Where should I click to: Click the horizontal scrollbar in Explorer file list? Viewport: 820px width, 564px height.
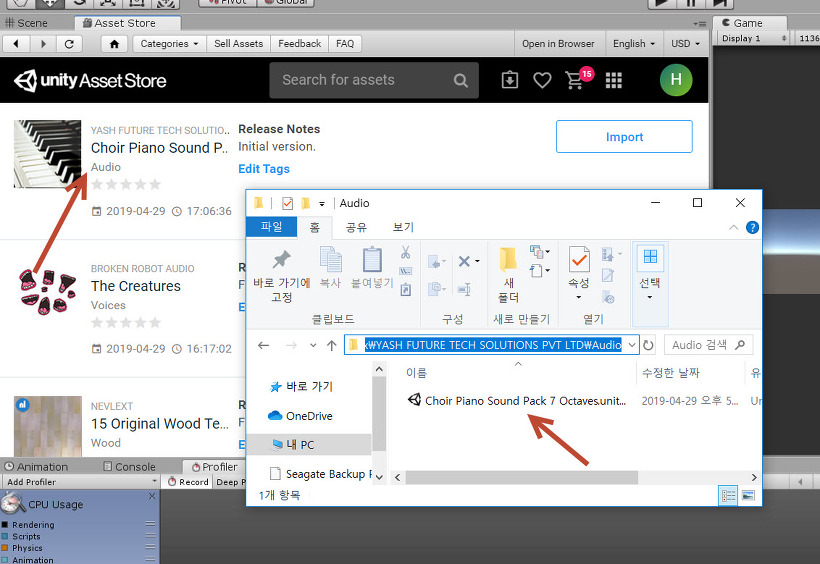521,477
